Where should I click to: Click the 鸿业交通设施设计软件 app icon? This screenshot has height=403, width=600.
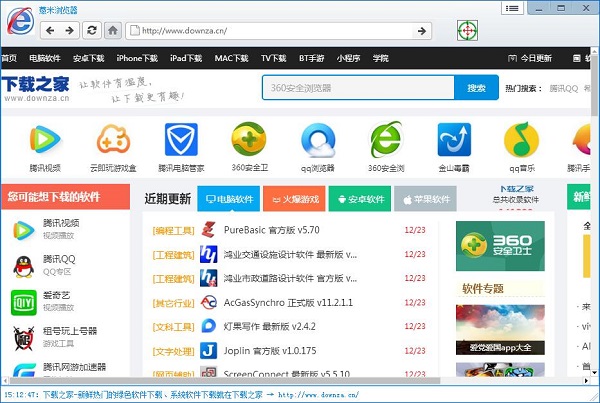(209, 254)
